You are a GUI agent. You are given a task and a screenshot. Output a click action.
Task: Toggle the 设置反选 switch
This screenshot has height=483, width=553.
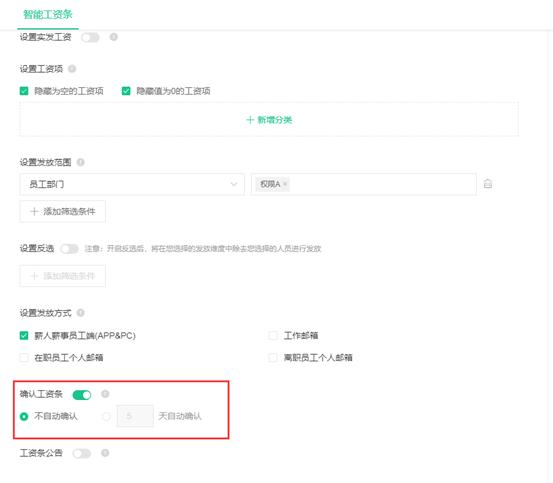click(x=69, y=249)
